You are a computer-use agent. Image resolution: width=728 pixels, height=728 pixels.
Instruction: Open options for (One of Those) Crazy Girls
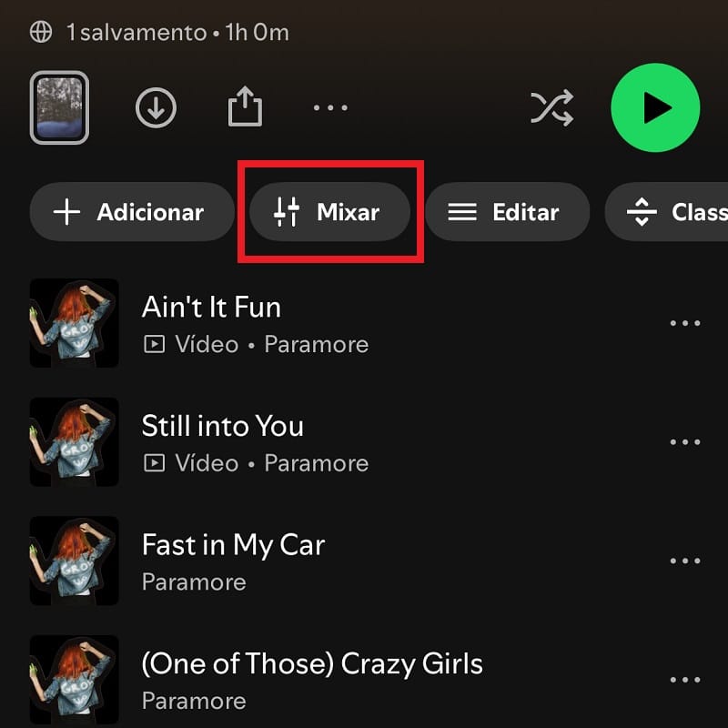685,680
